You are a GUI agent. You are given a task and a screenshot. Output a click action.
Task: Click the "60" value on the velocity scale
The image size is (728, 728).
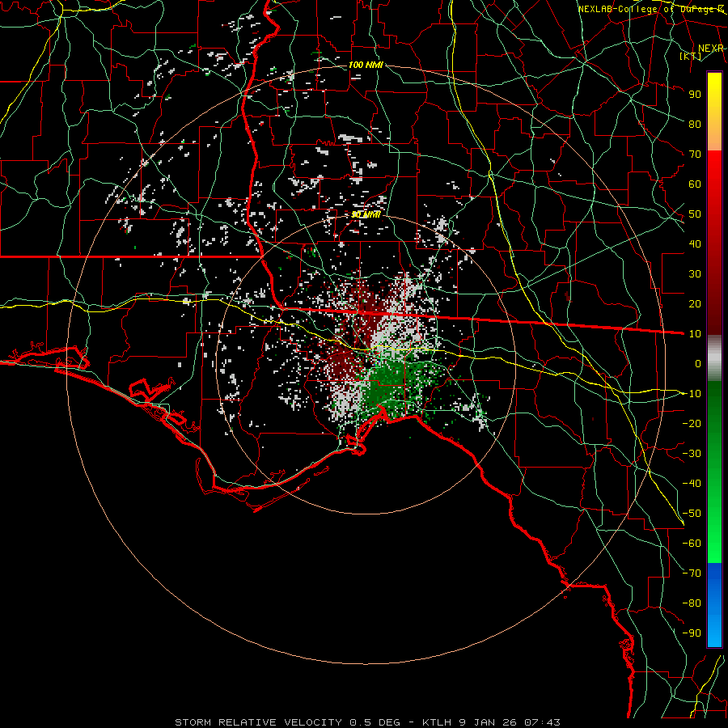695,184
